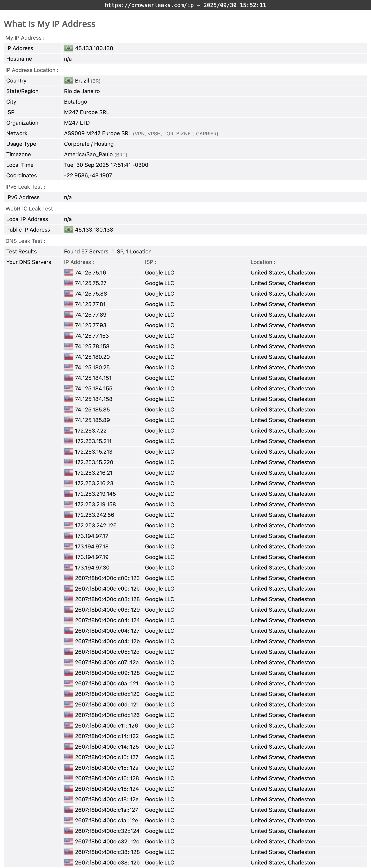Screen dimensions: 371x868
Task: Click the US flag beside 74.125.185.89
Action: pyautogui.click(x=69, y=420)
